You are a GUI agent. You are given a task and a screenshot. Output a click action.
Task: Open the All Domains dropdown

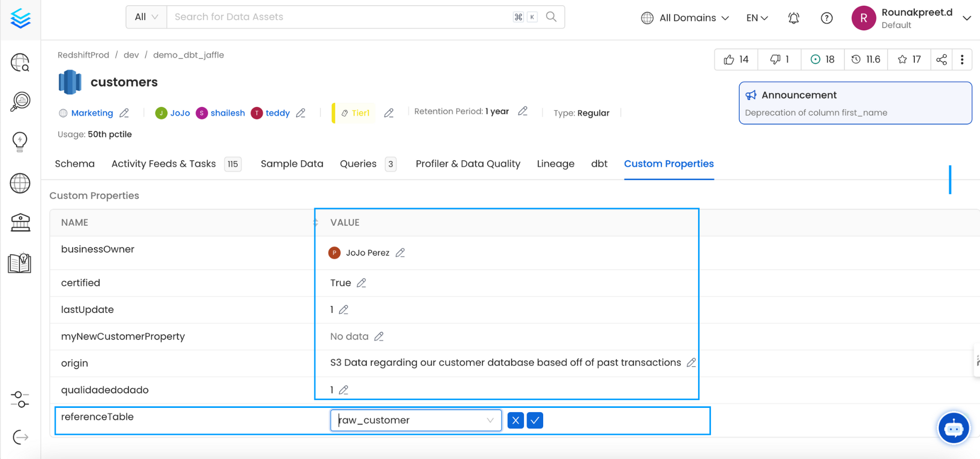(685, 18)
